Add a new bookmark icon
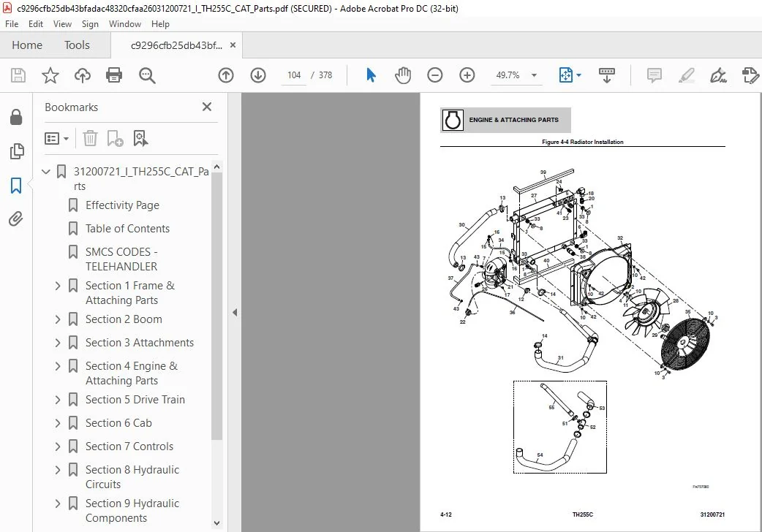The height and width of the screenshot is (532, 762). 115,138
